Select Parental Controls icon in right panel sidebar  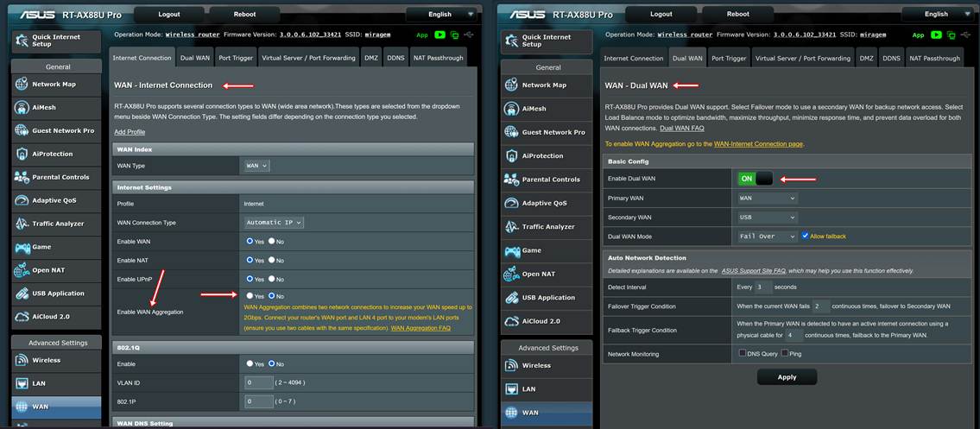coord(511,179)
